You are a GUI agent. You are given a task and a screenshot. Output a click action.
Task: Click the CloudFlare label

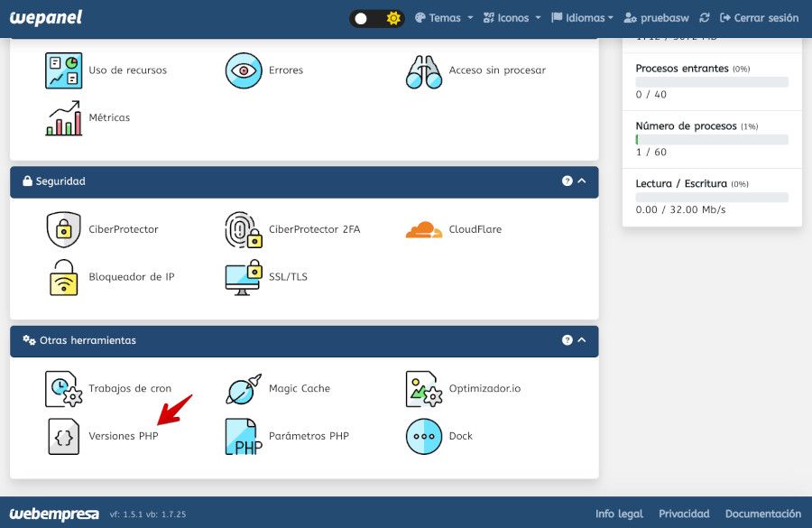(x=475, y=229)
